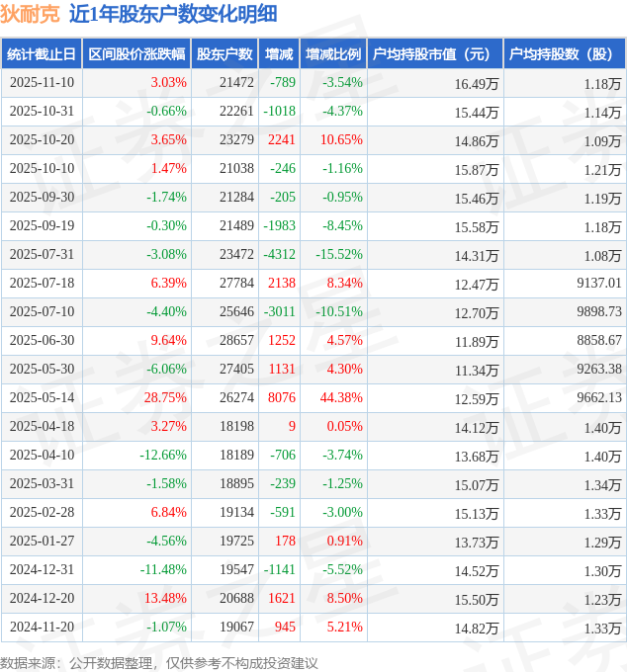Select the 44.38% change ratio cell
This screenshot has width=627, height=672.
[x=341, y=398]
